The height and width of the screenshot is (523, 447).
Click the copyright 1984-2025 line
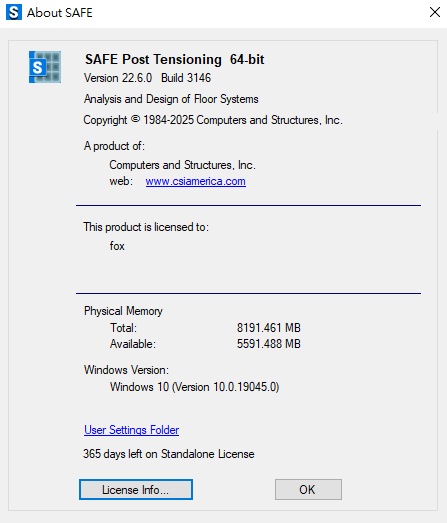click(213, 120)
